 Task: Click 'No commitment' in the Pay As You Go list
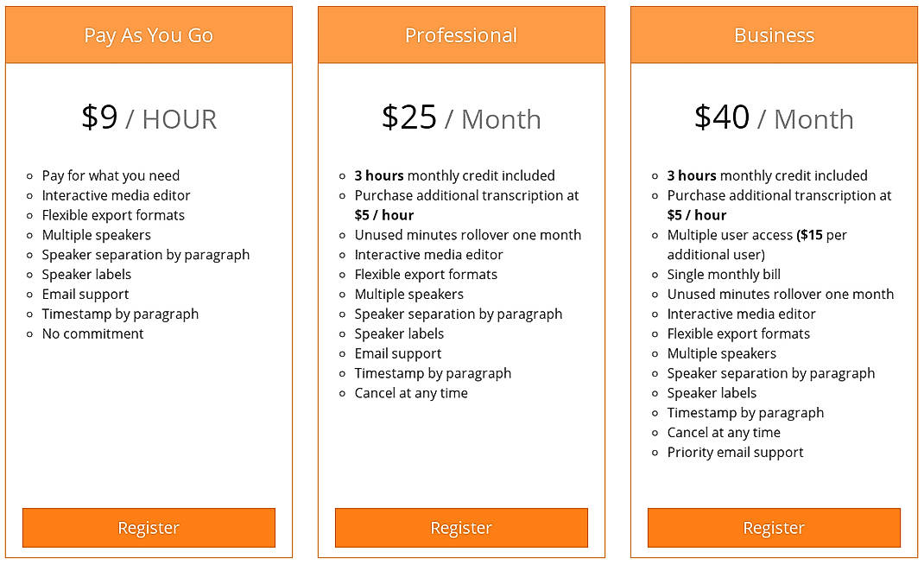[x=92, y=333]
